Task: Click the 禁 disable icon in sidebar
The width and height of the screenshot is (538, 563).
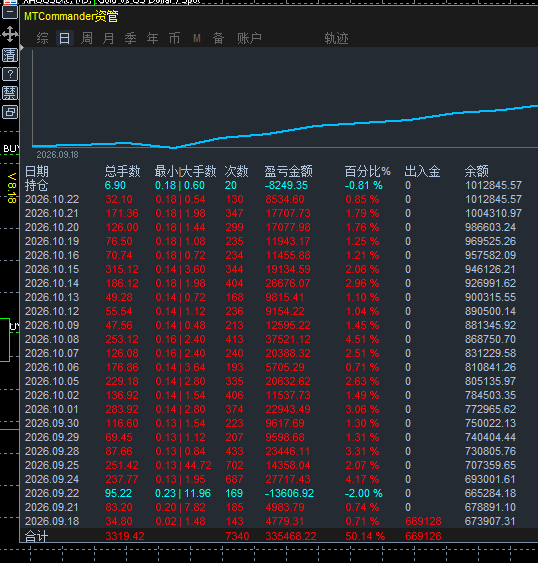Action: tap(10, 93)
